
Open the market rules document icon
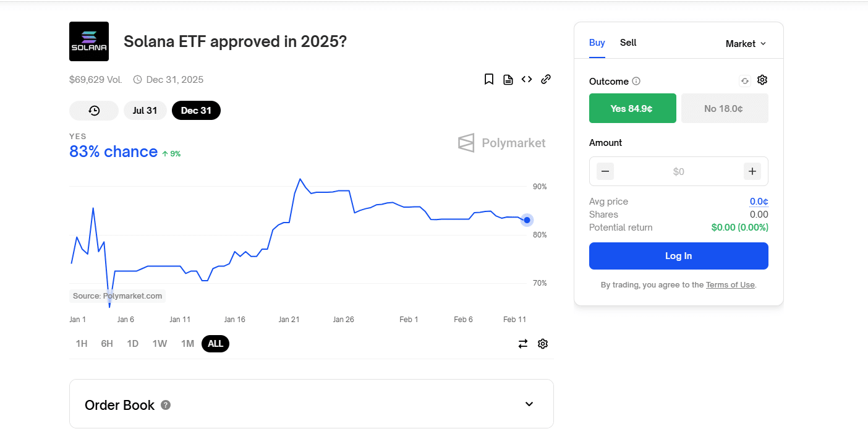508,79
